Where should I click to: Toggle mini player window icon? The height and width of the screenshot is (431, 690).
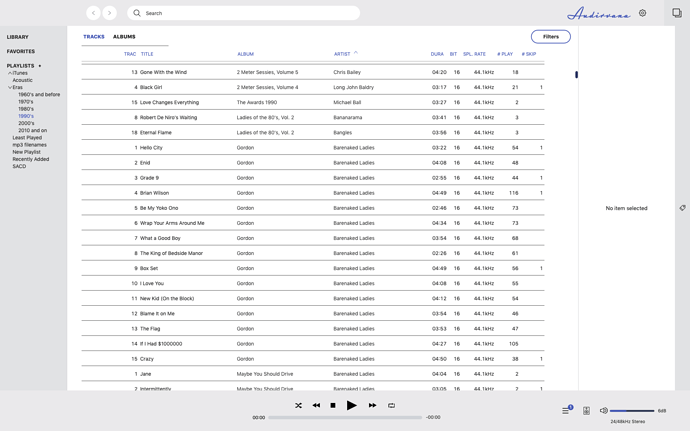[677, 13]
